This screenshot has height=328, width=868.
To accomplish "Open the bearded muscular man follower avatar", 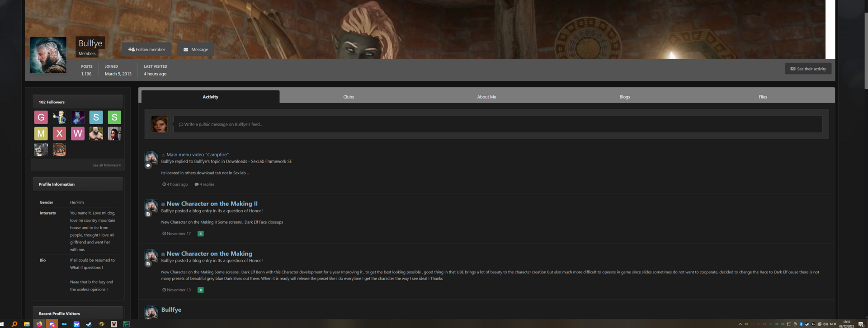I will [x=96, y=134].
